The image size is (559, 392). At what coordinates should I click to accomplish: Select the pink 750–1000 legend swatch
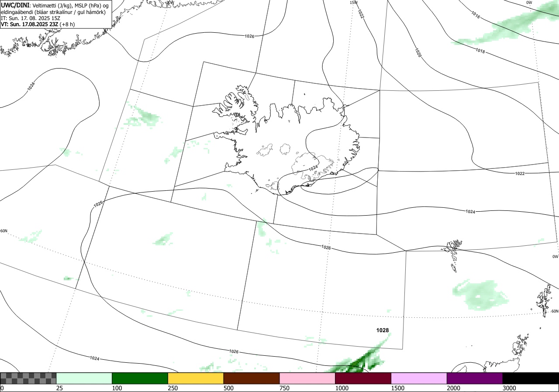tap(307, 378)
